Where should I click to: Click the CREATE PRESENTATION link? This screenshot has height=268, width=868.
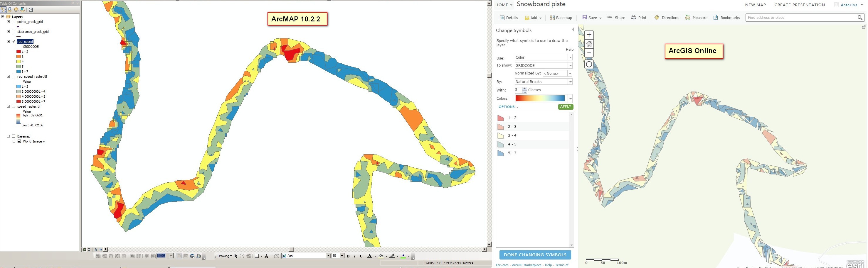click(799, 5)
